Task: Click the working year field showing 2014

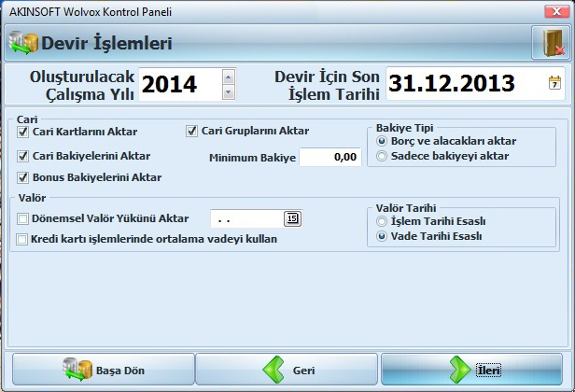Action: (180, 84)
